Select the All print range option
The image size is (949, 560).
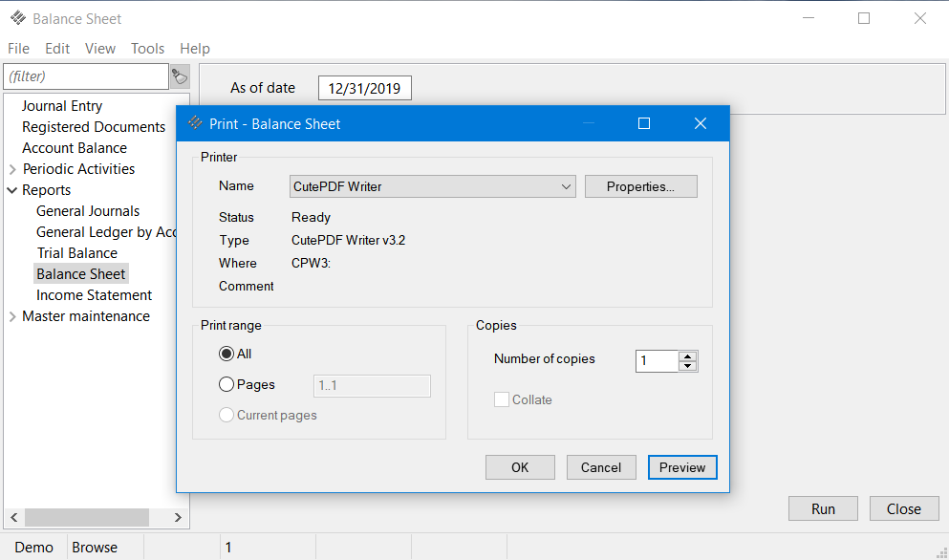226,354
